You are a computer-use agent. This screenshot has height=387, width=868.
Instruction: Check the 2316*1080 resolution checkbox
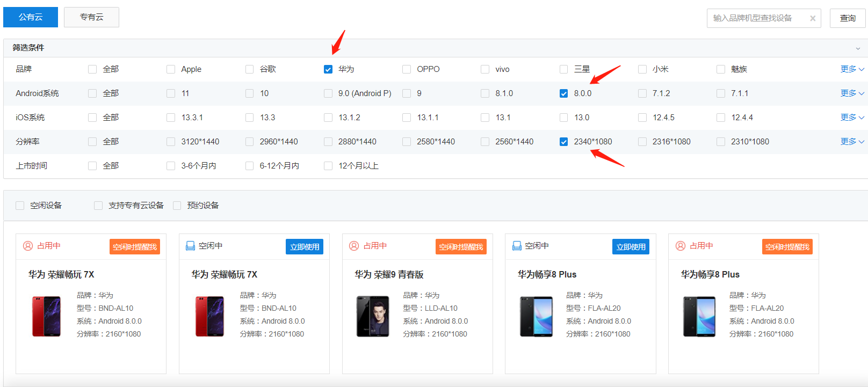(x=642, y=142)
